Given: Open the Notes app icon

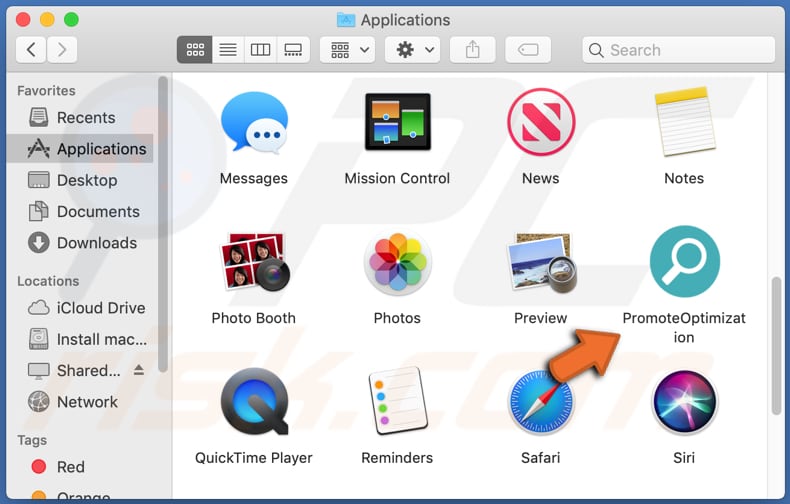Looking at the screenshot, I should pos(684,121).
